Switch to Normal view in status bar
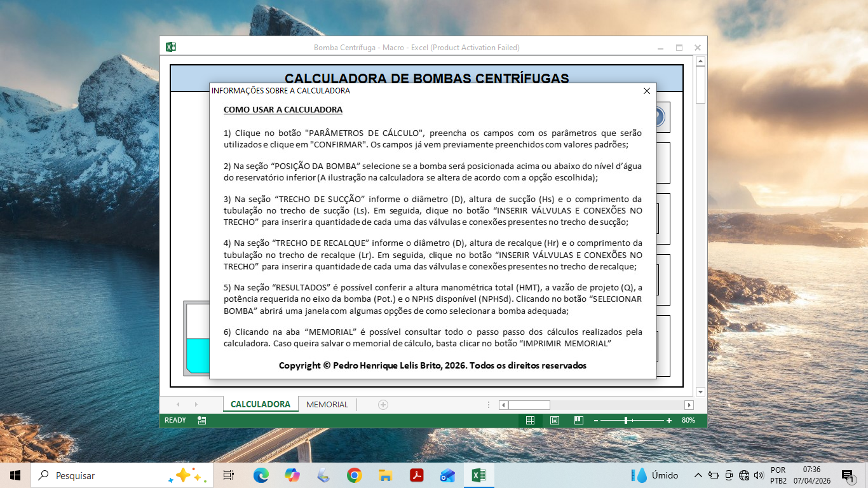This screenshot has width=868, height=488. [x=530, y=420]
